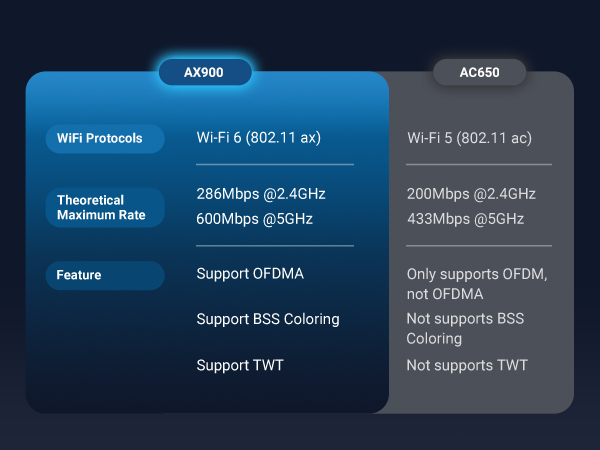Click the divider under Wi-Fi 6 row
Image resolution: width=600 pixels, height=450 pixels.
click(x=275, y=164)
